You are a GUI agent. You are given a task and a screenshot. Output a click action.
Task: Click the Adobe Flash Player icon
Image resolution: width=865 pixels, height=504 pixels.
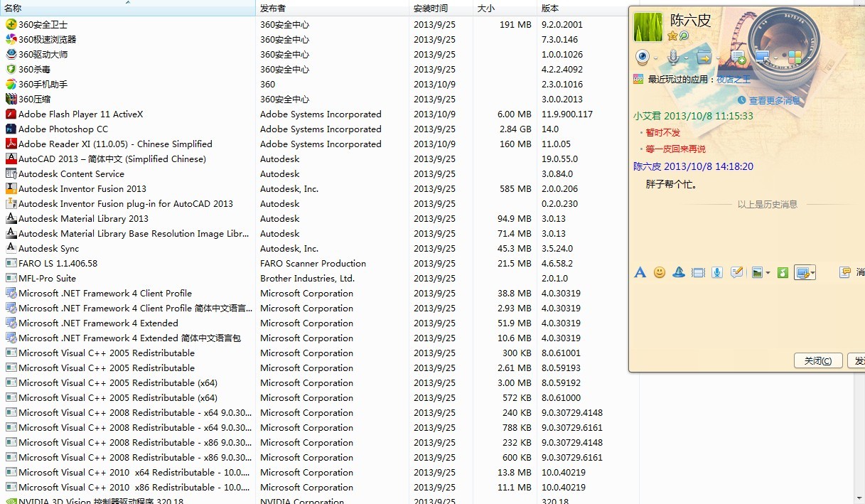(11, 114)
